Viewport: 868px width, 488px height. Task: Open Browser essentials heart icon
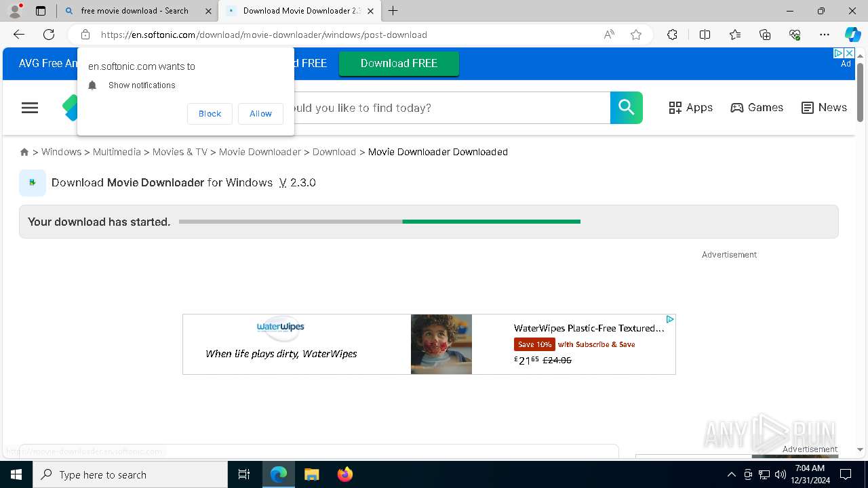[x=795, y=35]
